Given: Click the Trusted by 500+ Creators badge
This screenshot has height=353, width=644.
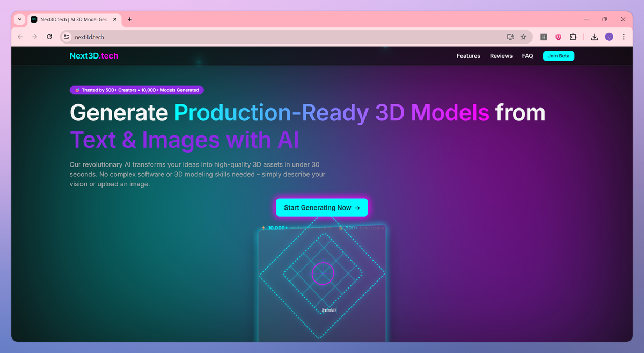Looking at the screenshot, I should pos(137,90).
